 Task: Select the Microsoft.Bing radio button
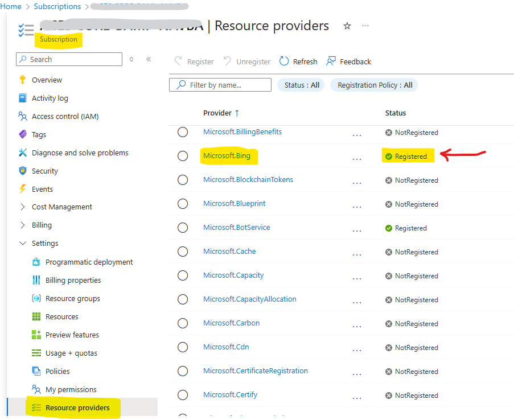pos(183,156)
